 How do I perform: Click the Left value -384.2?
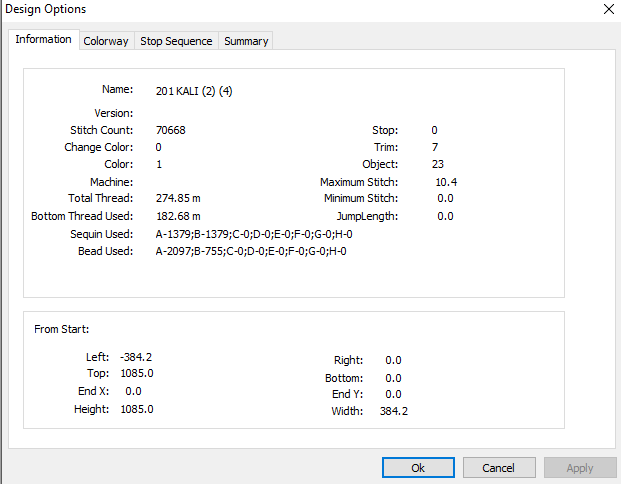[x=136, y=357]
